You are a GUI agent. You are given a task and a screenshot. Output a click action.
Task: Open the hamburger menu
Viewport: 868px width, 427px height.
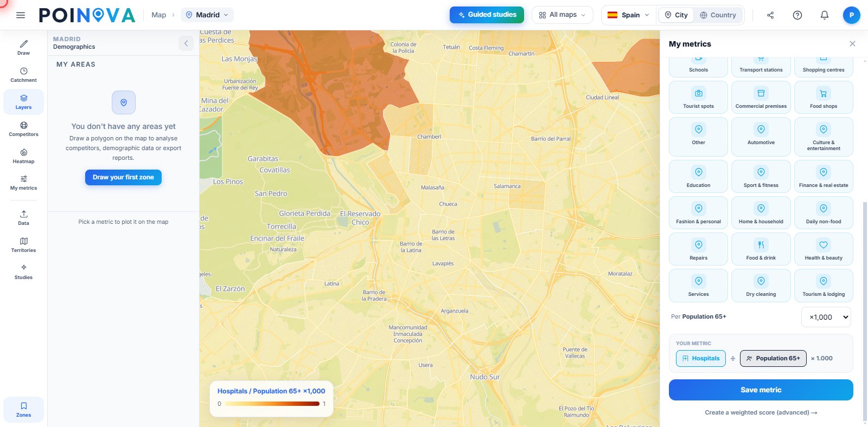pyautogui.click(x=21, y=15)
